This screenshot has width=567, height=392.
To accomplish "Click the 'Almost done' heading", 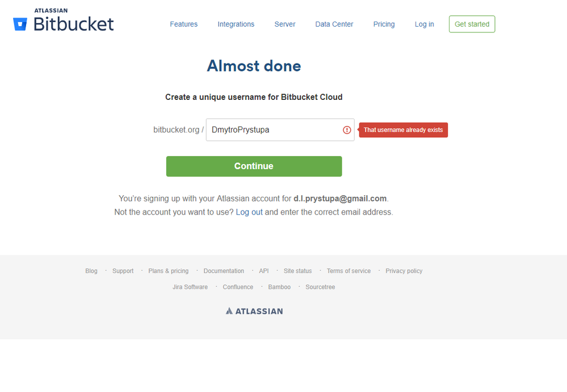I will point(254,66).
